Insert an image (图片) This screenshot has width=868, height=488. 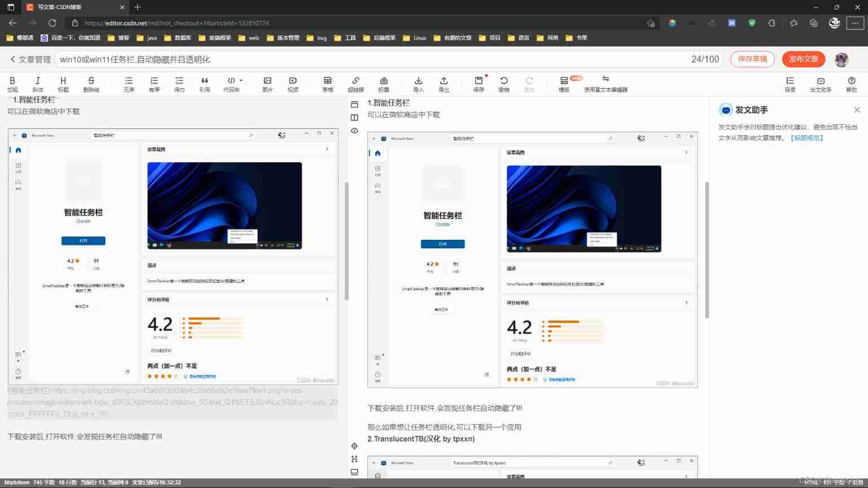pos(268,84)
